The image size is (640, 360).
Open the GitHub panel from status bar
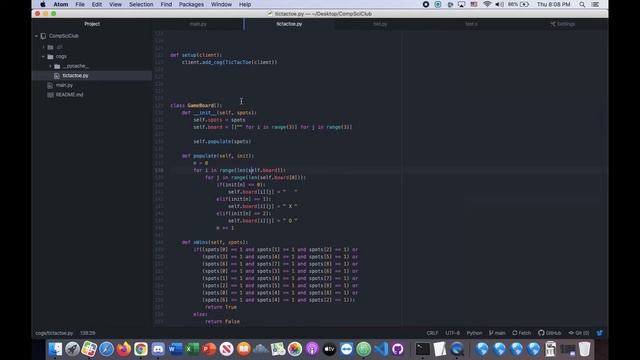pos(549,333)
